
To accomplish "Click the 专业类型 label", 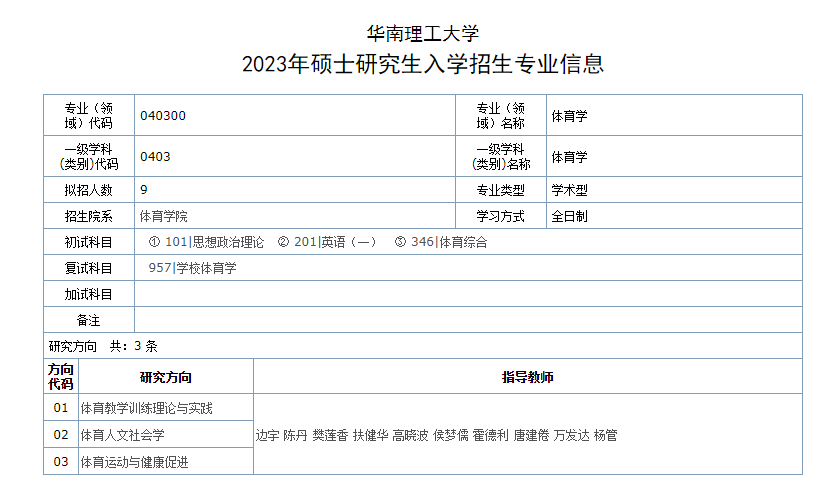I will [501, 190].
